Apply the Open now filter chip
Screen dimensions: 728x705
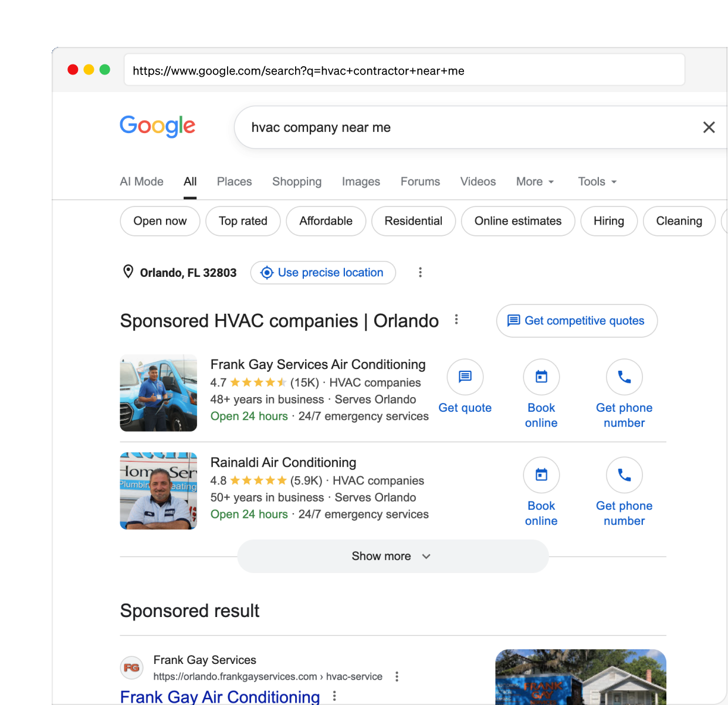coord(160,221)
